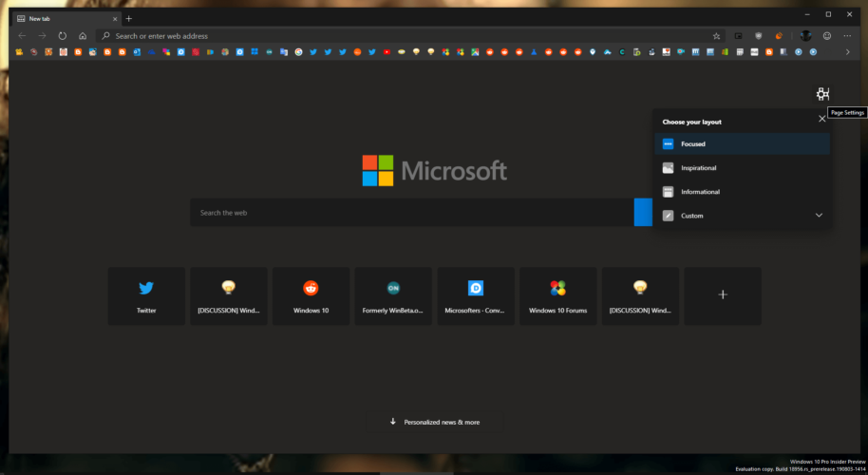Open the Google Maps bookmark

pyautogui.click(x=475, y=52)
